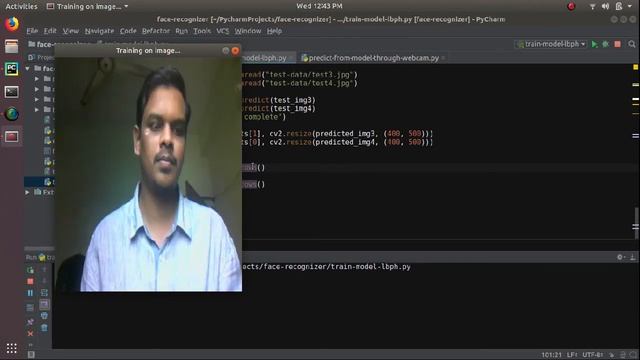Image resolution: width=640 pixels, height=360 pixels.
Task: Open the Refactor menu
Action: 156,31
